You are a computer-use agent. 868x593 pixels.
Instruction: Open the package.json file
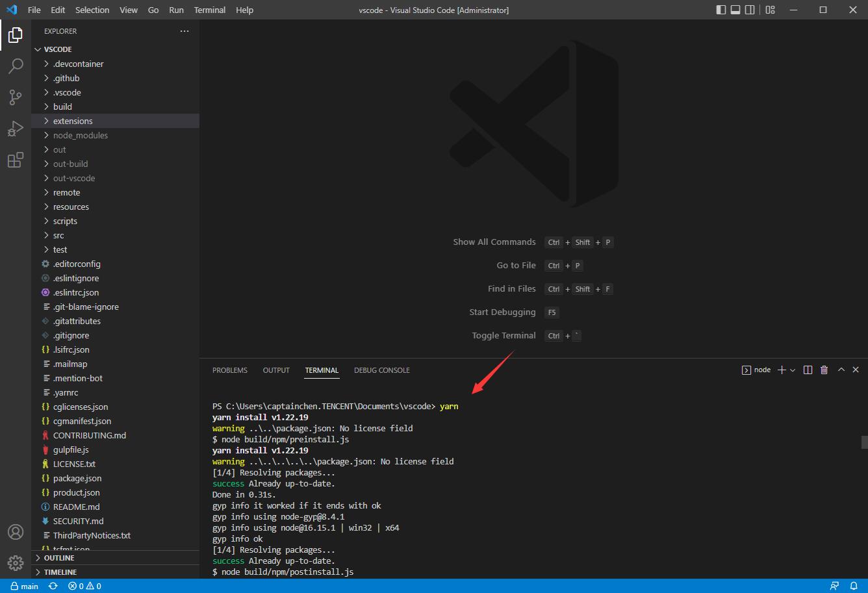coord(115,478)
